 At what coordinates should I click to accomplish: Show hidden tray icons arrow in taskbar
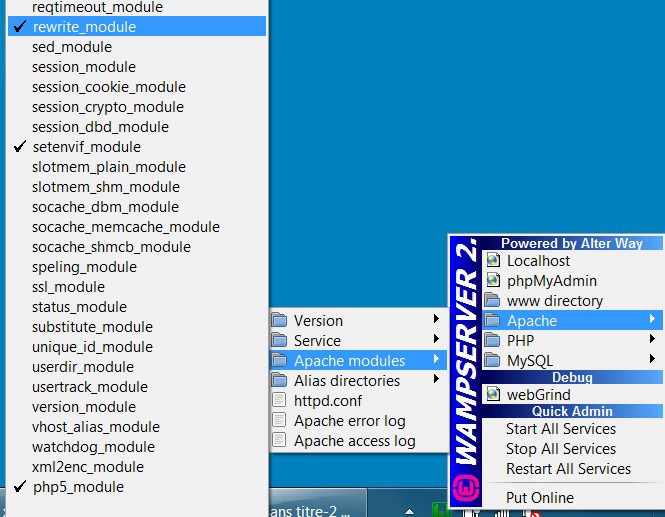pos(409,511)
